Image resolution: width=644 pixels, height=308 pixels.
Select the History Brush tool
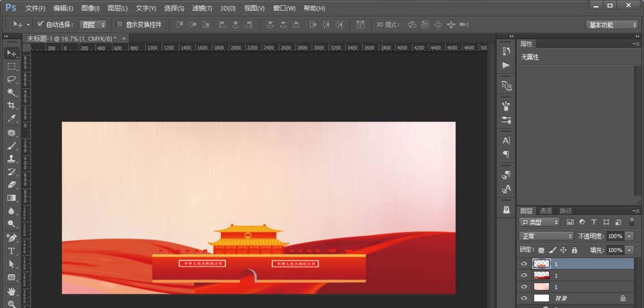coord(12,172)
